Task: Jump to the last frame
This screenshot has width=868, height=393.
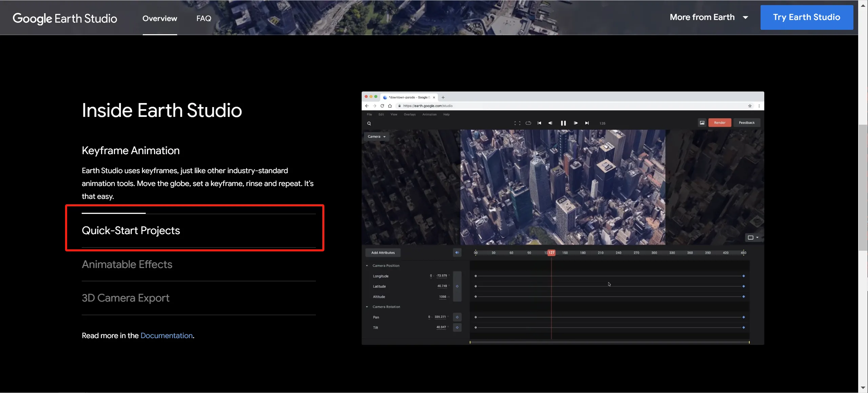Action: coord(587,123)
